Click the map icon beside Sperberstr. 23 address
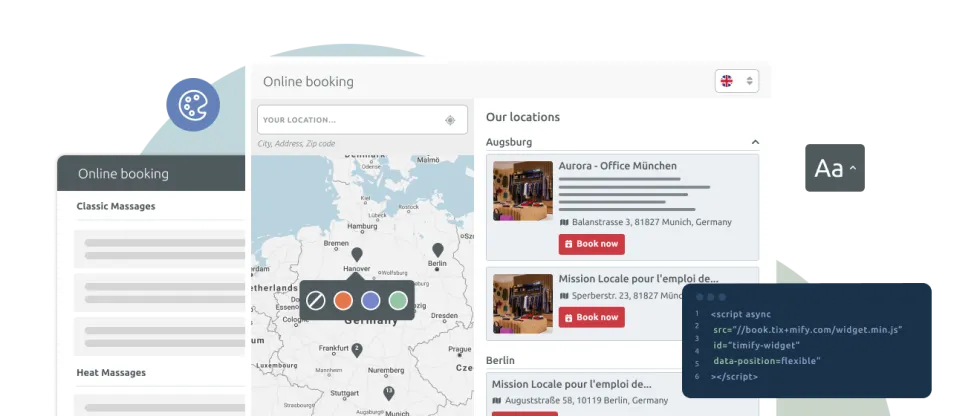Viewport: 977px width, 416px height. tap(565, 296)
